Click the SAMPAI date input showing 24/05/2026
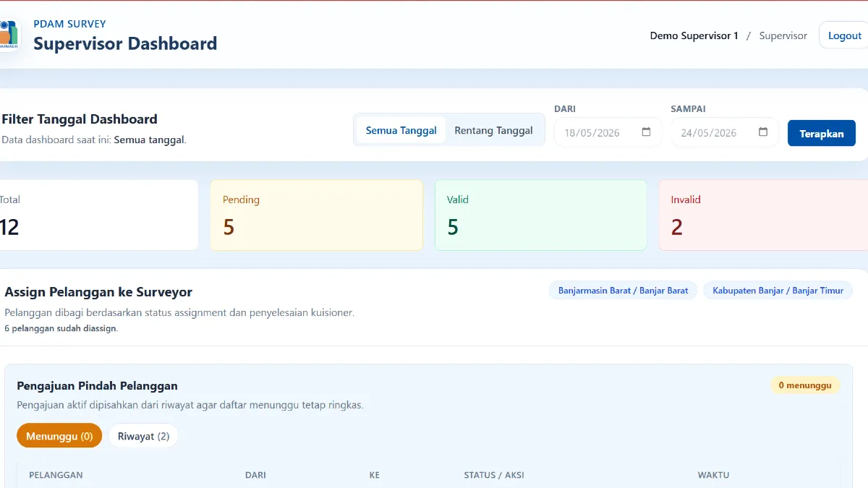The image size is (868, 488). pyautogui.click(x=724, y=132)
